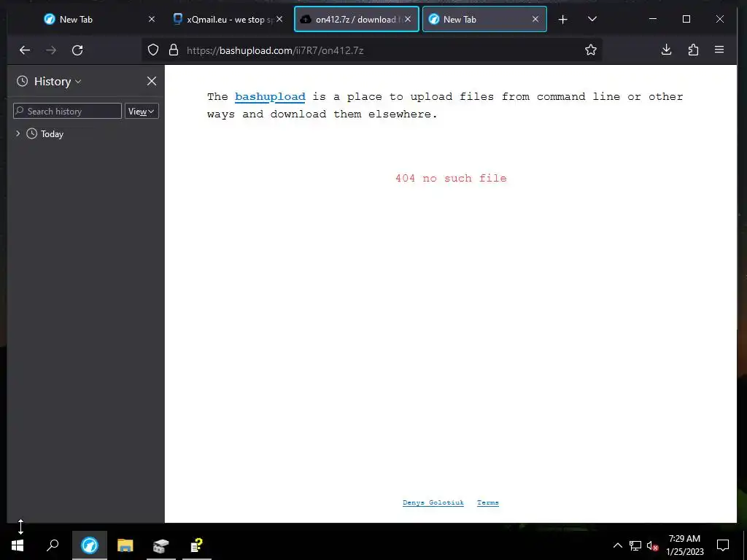Go back to the previous page

click(x=25, y=50)
